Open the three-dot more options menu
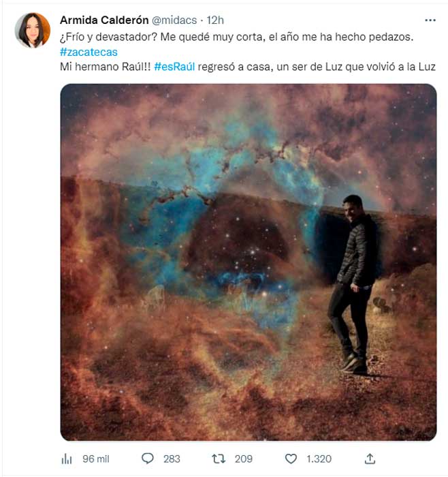This screenshot has height=477, width=448. pyautogui.click(x=430, y=20)
